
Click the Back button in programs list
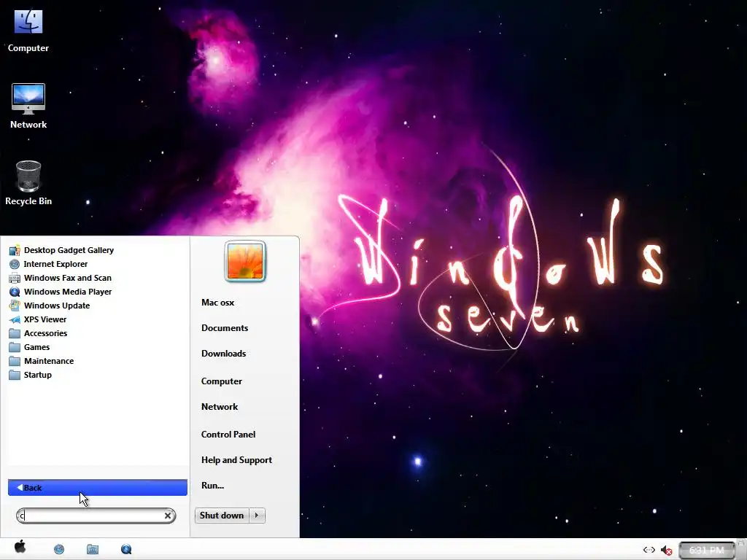(x=98, y=488)
